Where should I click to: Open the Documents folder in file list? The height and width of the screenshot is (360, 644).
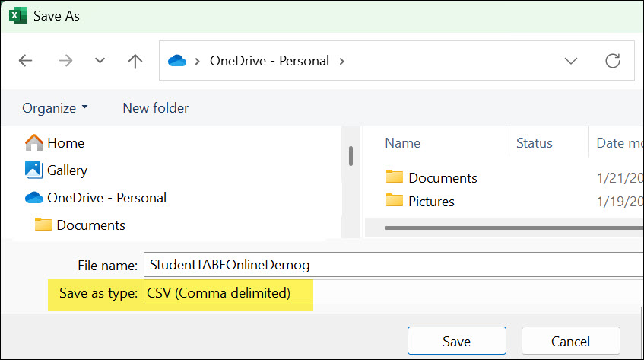point(443,177)
